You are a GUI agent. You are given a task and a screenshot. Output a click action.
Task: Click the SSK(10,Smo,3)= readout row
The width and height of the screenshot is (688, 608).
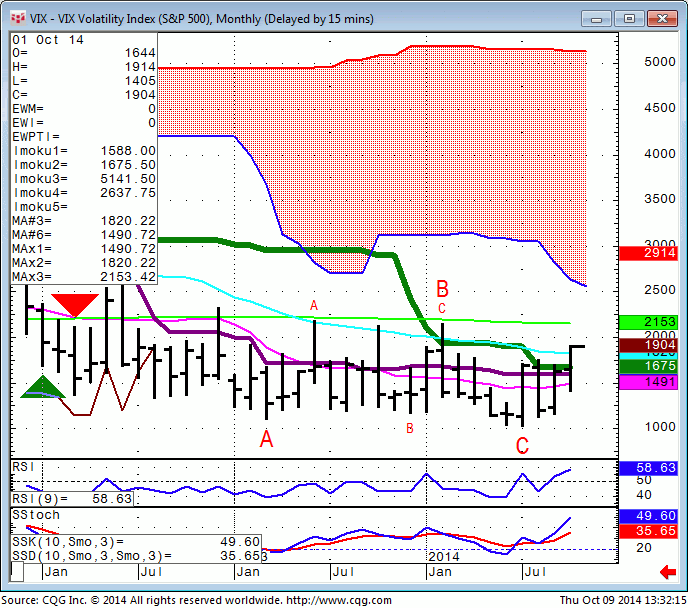pyautogui.click(x=136, y=542)
